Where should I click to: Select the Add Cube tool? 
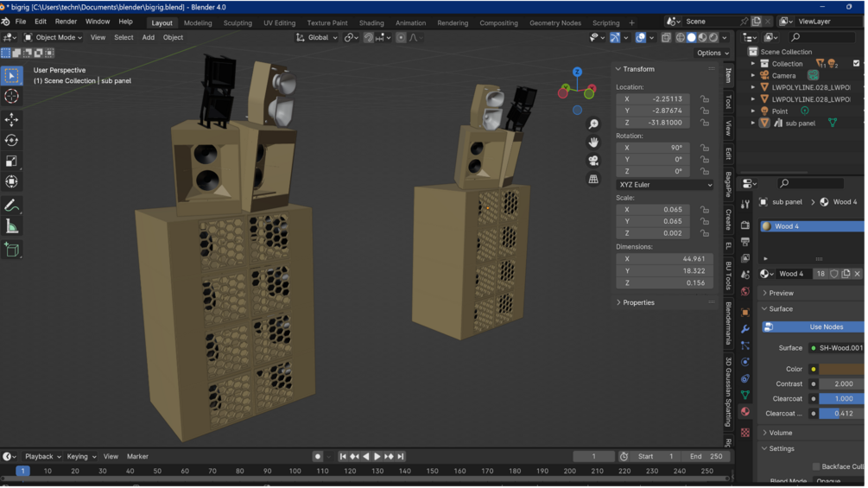[11, 250]
